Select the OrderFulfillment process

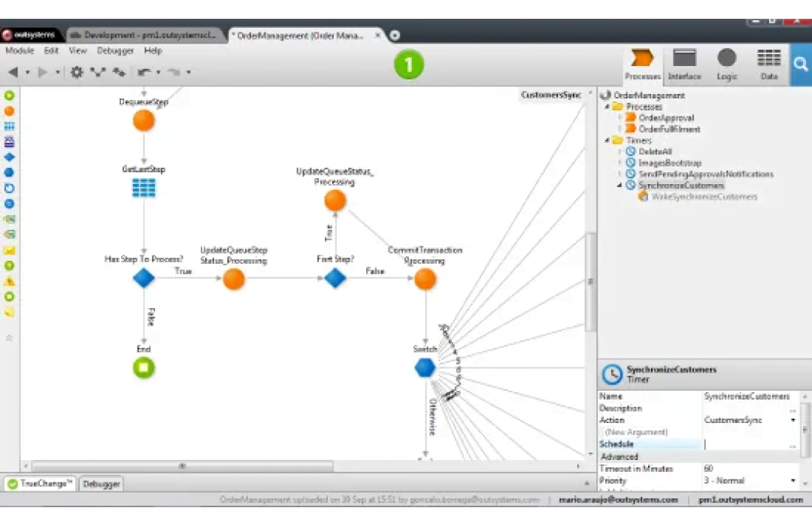(669, 129)
